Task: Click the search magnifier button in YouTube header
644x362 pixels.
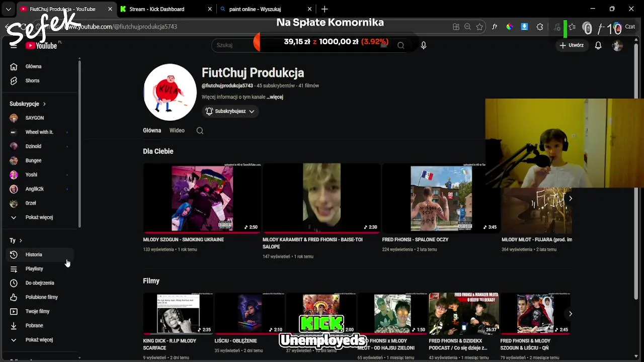Action: (x=400, y=45)
